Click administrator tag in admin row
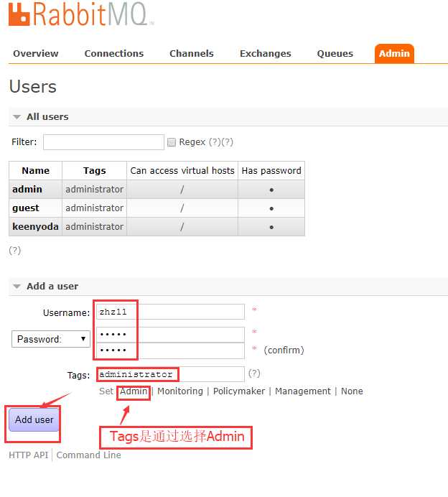Image resolution: width=448 pixels, height=497 pixels. coord(95,189)
